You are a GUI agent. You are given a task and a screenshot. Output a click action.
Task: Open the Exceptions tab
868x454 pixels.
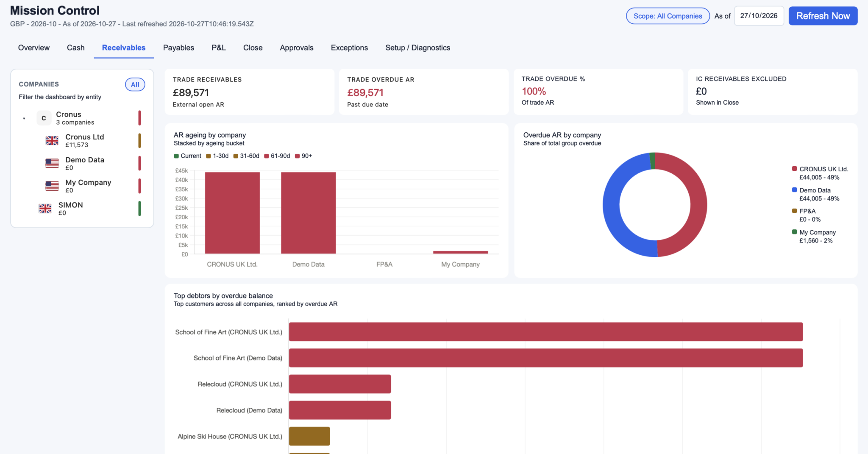click(349, 48)
